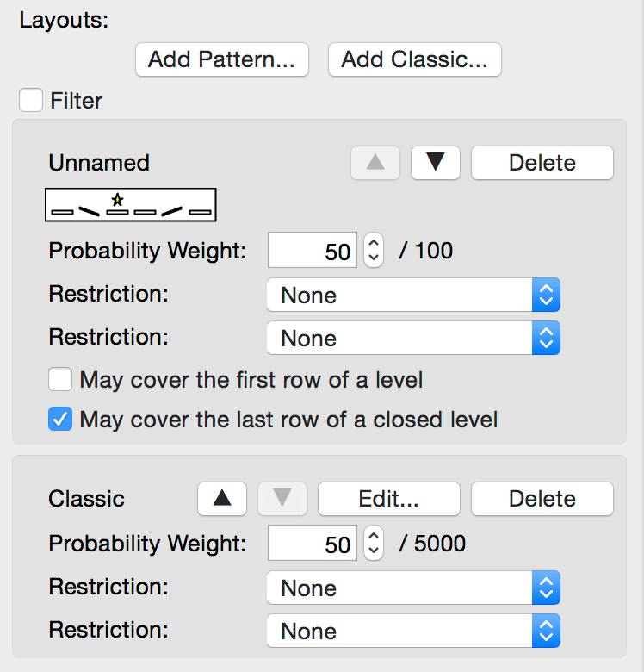Check May cover the first row option
Viewport: 644px width, 672px height.
coord(60,379)
